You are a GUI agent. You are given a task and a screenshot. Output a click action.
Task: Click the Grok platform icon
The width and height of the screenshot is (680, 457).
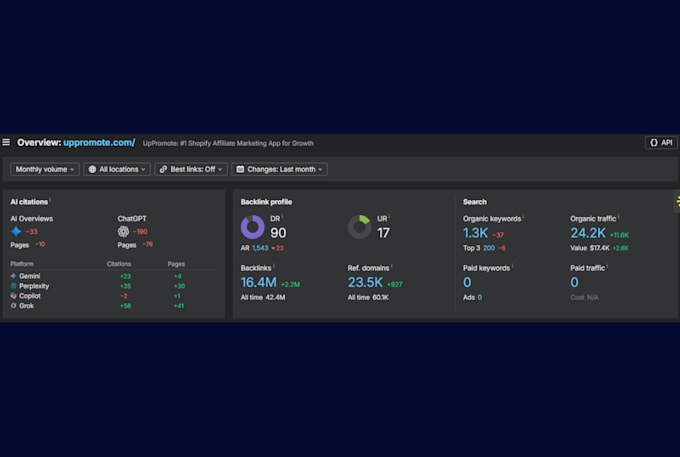click(x=13, y=306)
